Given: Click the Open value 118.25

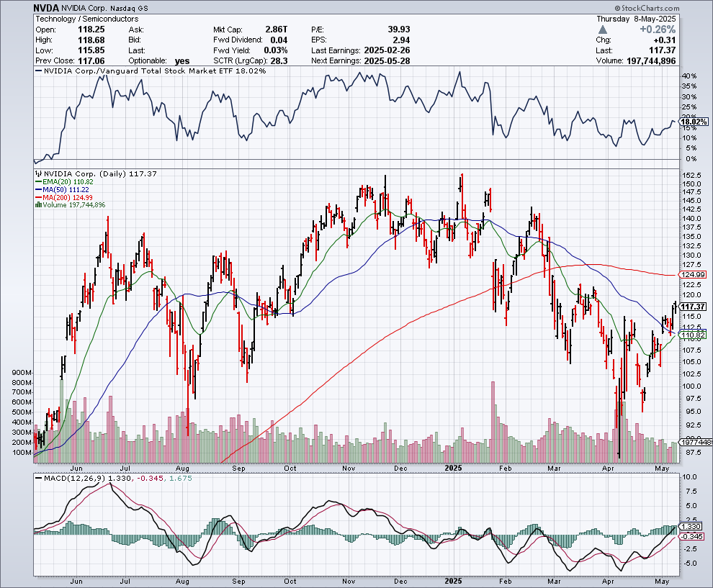Looking at the screenshot, I should [x=91, y=30].
